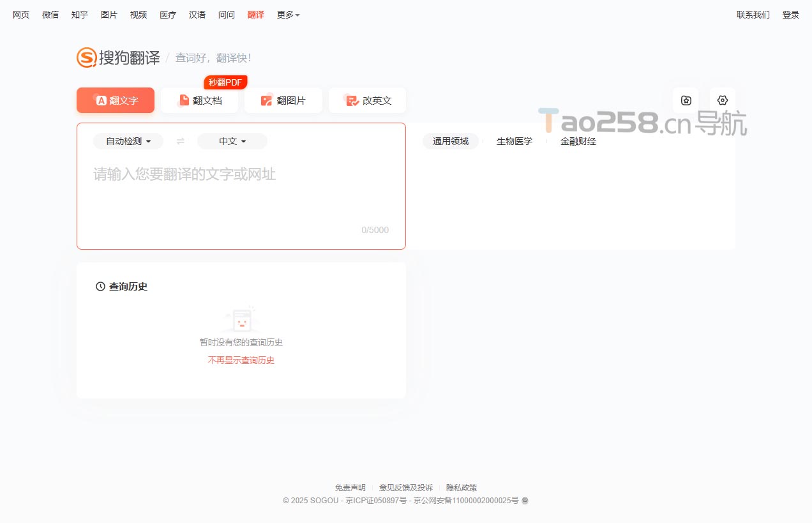Go to 视频 in the top navigation

(139, 15)
